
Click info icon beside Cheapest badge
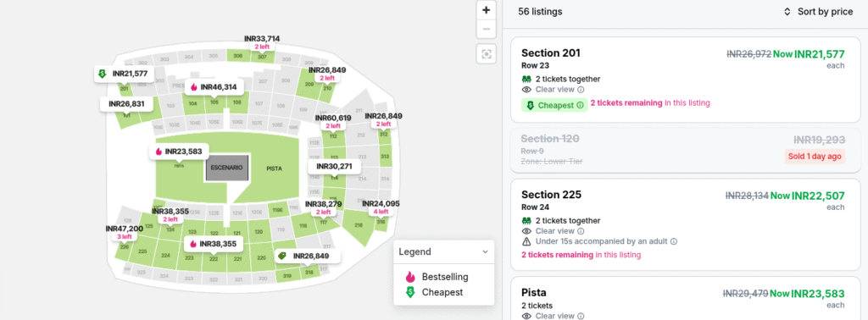point(580,105)
